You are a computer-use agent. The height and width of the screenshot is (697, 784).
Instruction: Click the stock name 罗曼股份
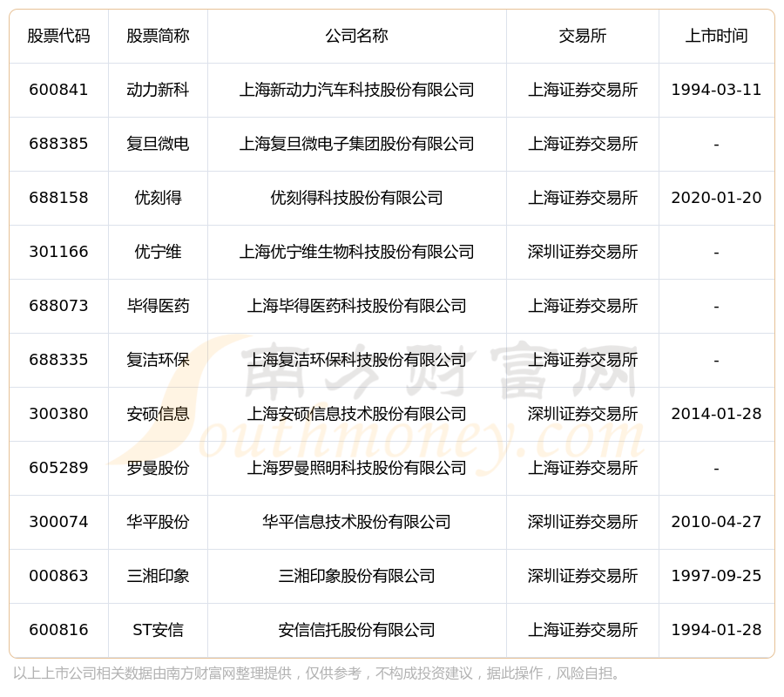point(158,468)
